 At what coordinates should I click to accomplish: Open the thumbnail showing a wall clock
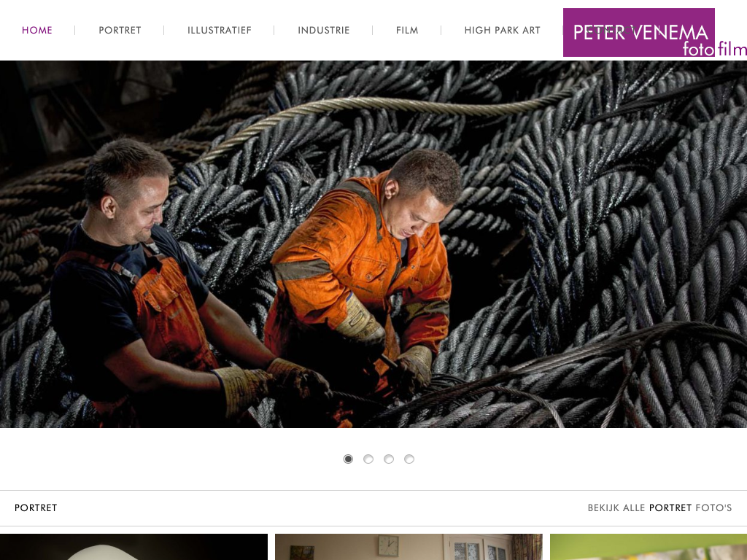coord(409,547)
